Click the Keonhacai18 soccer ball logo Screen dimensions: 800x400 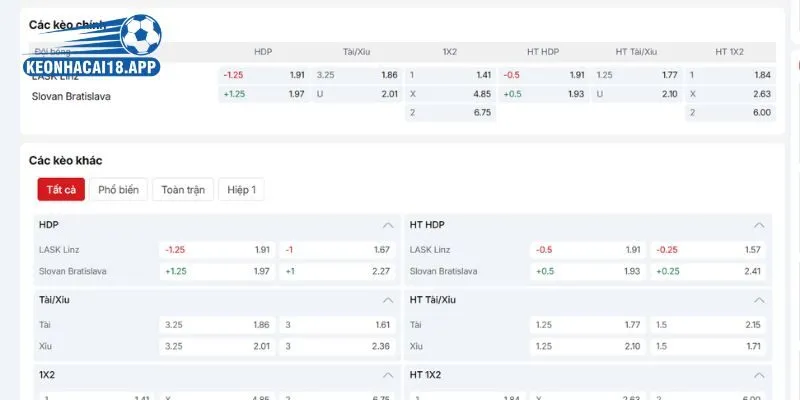pyautogui.click(x=92, y=45)
